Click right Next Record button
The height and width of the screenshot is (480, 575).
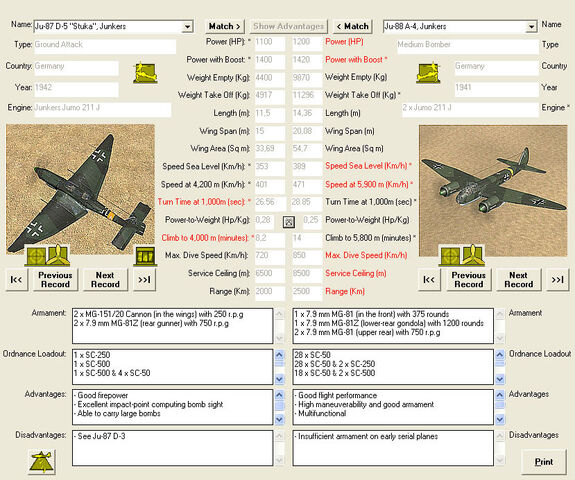point(519,280)
